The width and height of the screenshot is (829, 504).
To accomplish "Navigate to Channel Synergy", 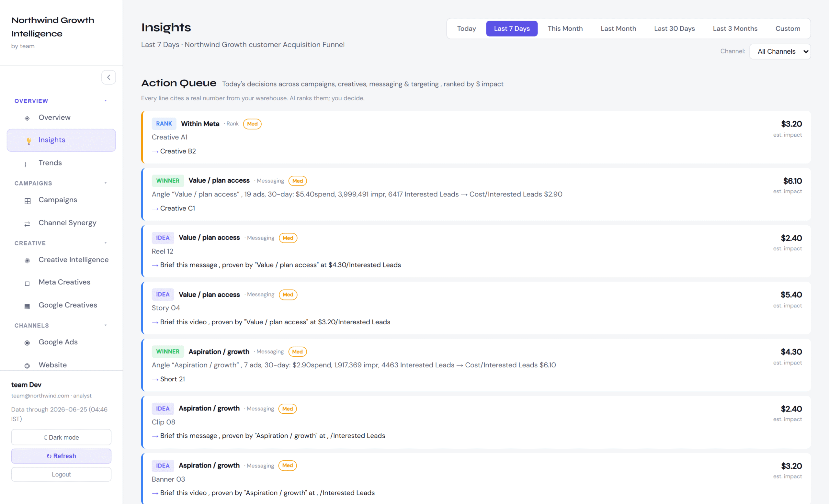I will coord(61,223).
